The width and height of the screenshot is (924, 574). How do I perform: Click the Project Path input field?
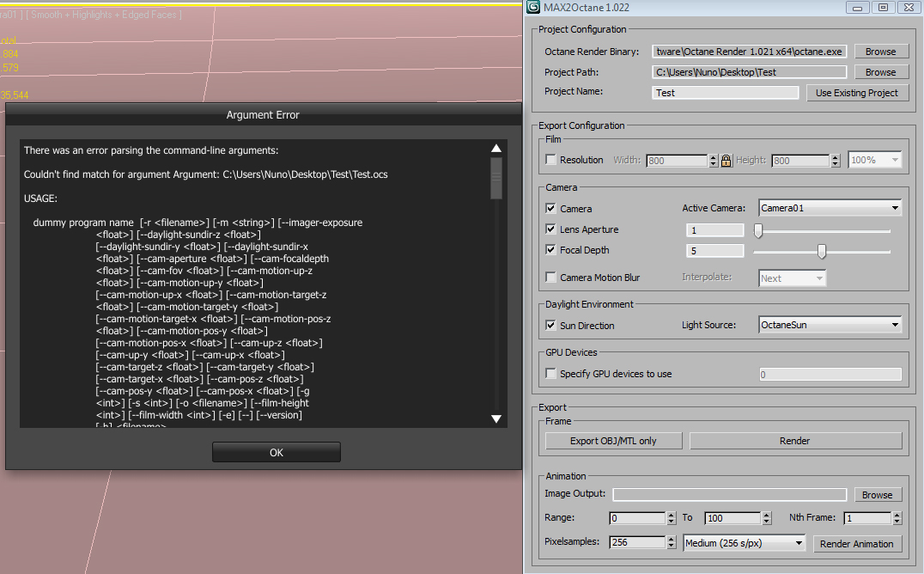pyautogui.click(x=749, y=72)
